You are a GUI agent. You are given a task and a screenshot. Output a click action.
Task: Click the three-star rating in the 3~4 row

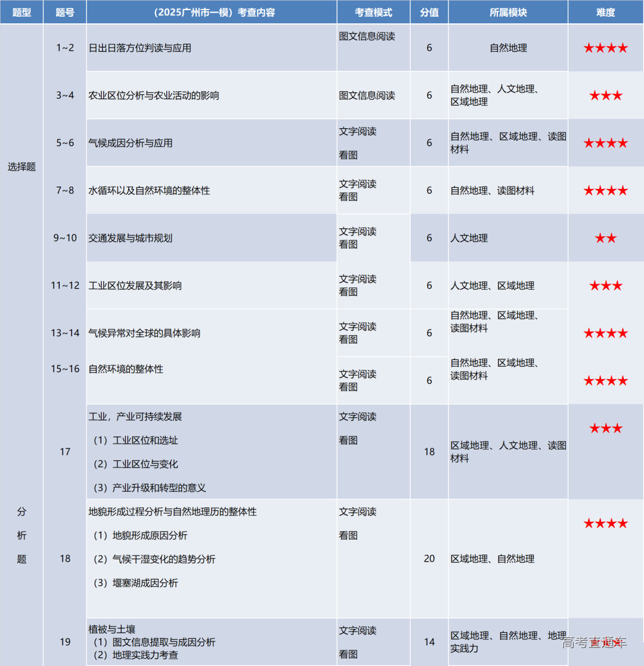[x=605, y=95]
